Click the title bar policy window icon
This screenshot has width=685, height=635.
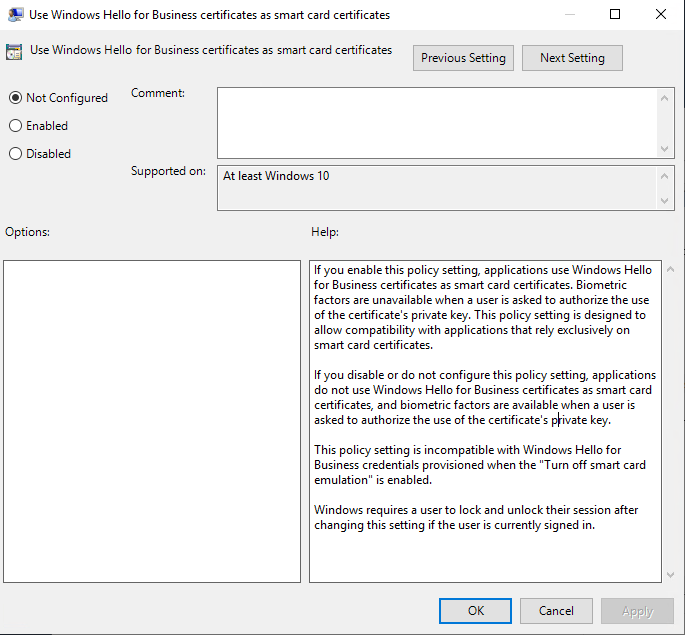point(15,15)
